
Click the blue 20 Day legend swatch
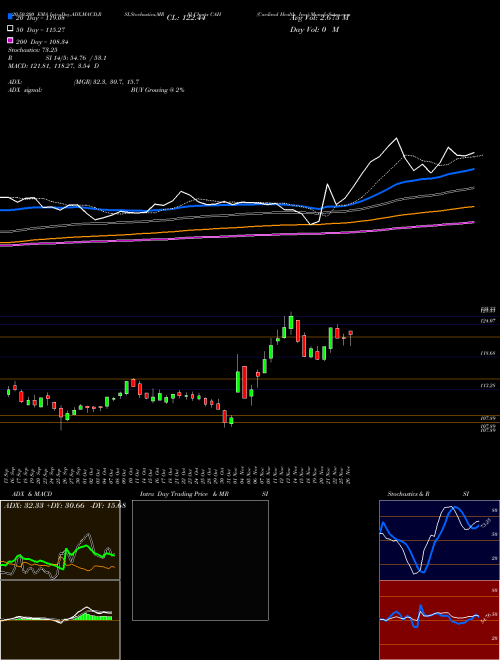click(10, 16)
